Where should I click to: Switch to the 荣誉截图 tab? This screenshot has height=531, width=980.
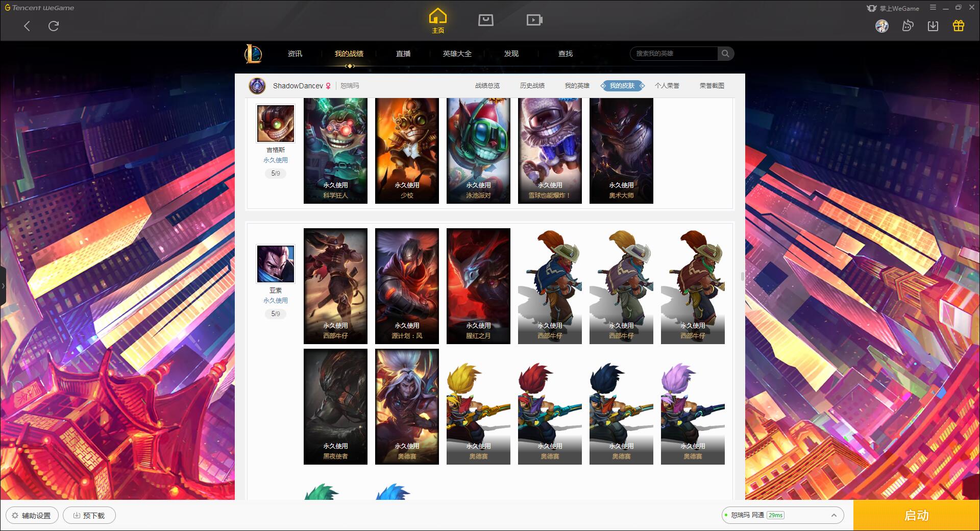(x=712, y=86)
